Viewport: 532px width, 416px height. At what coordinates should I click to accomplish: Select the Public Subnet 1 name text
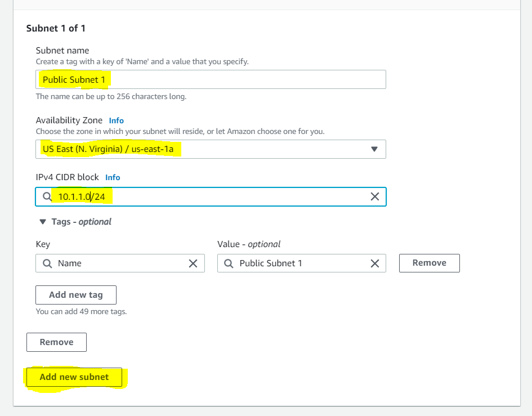click(74, 79)
